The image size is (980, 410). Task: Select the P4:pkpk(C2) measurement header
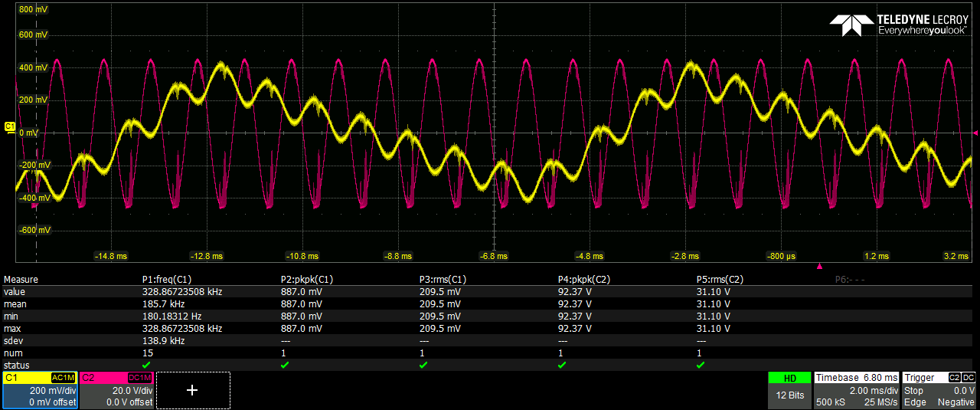(584, 280)
